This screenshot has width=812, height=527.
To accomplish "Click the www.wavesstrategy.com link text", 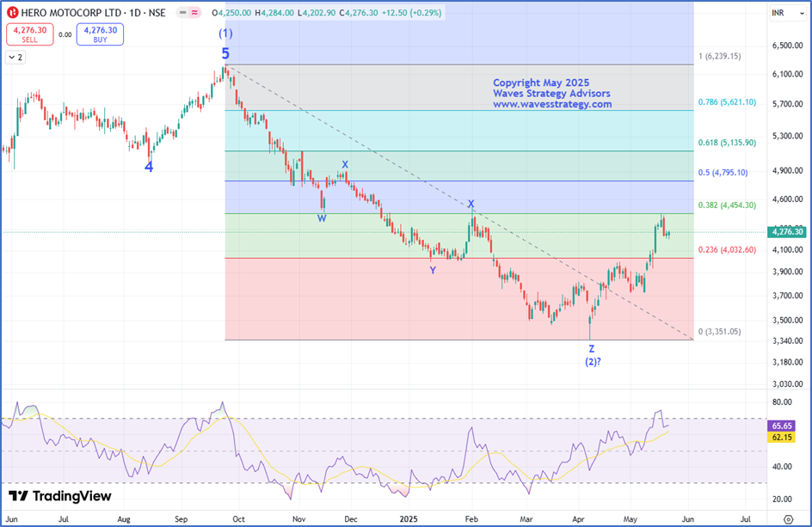I will click(x=552, y=104).
